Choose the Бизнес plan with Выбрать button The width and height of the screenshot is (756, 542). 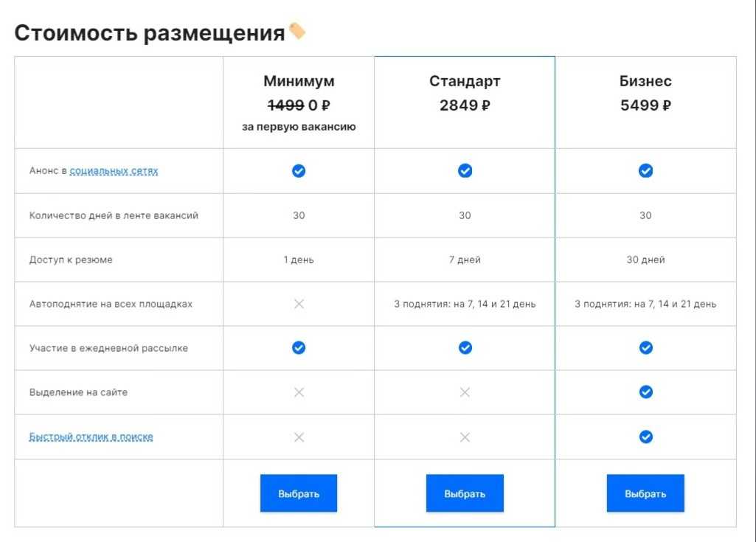pyautogui.click(x=645, y=493)
